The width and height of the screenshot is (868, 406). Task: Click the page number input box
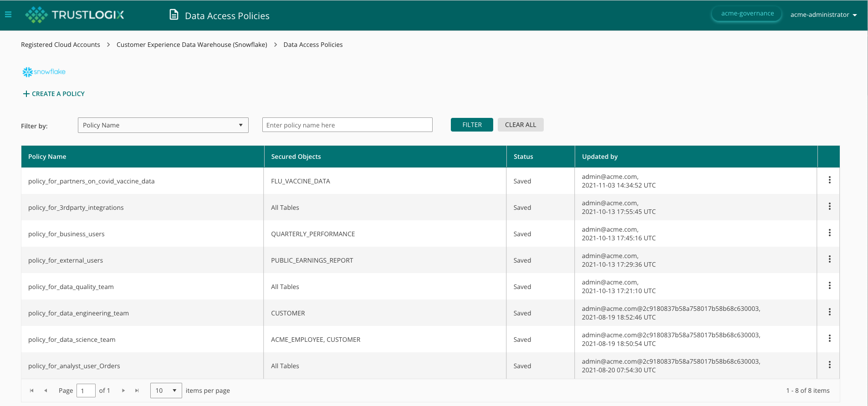(x=86, y=391)
